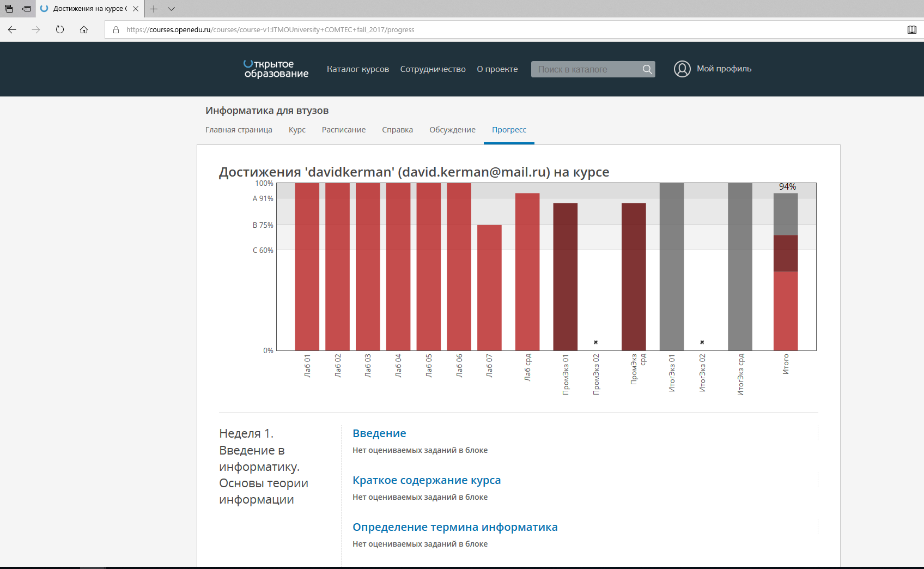Click into the Поиск в каталоге field

coord(583,69)
